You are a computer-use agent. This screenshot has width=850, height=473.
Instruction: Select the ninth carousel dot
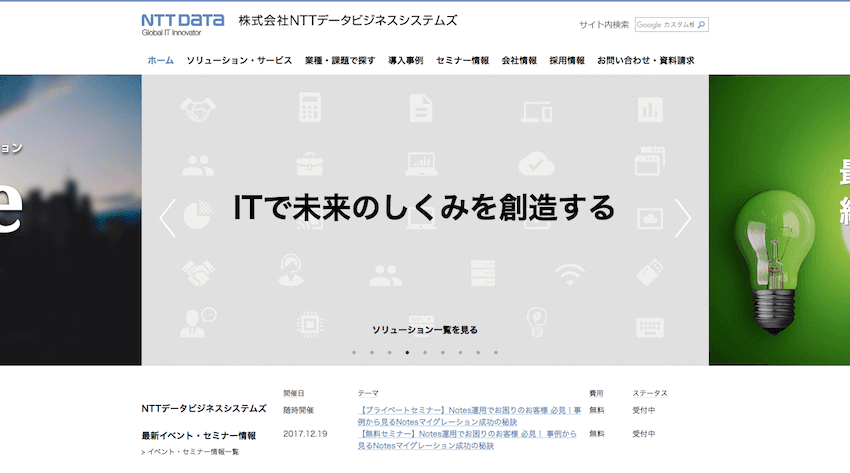point(495,352)
